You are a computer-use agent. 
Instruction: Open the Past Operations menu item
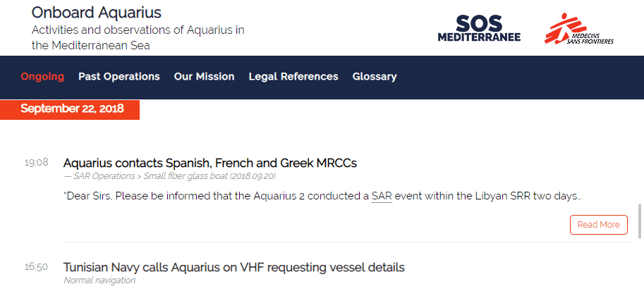tap(119, 77)
